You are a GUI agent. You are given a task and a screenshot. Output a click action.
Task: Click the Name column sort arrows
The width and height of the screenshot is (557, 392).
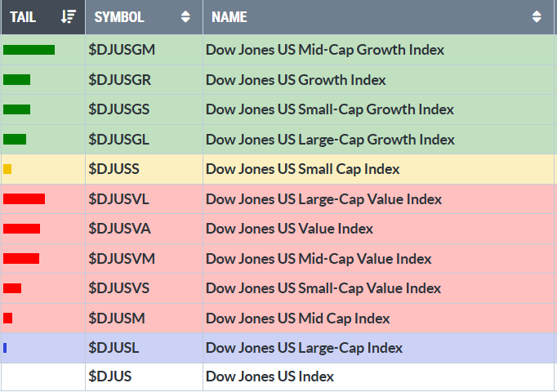[x=537, y=16]
